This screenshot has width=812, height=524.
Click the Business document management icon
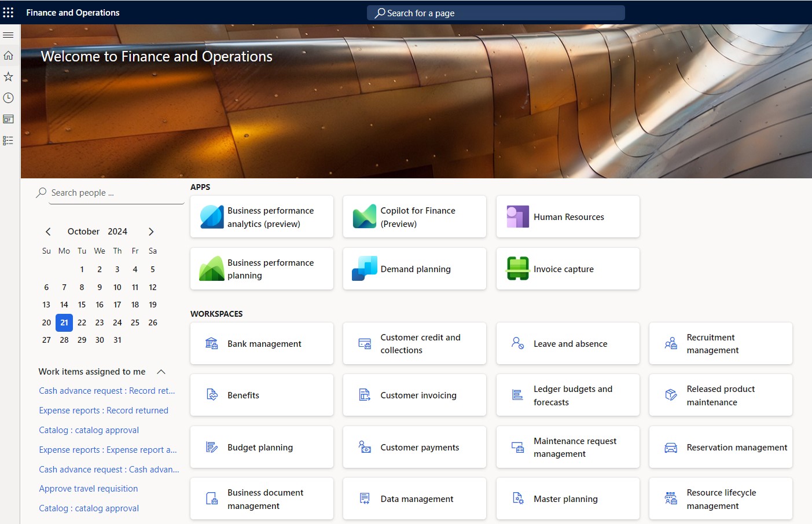coord(212,499)
